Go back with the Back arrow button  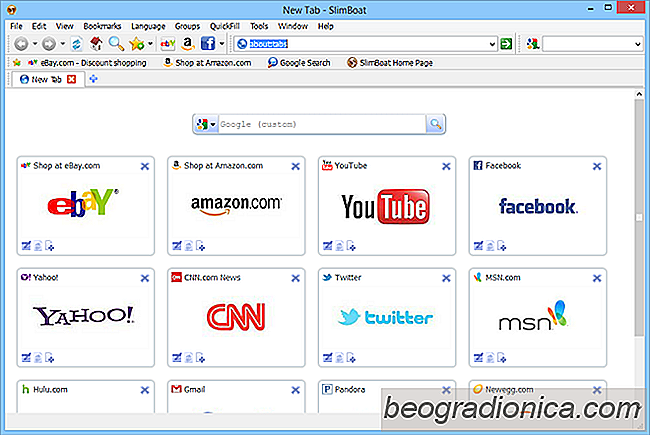coord(21,44)
